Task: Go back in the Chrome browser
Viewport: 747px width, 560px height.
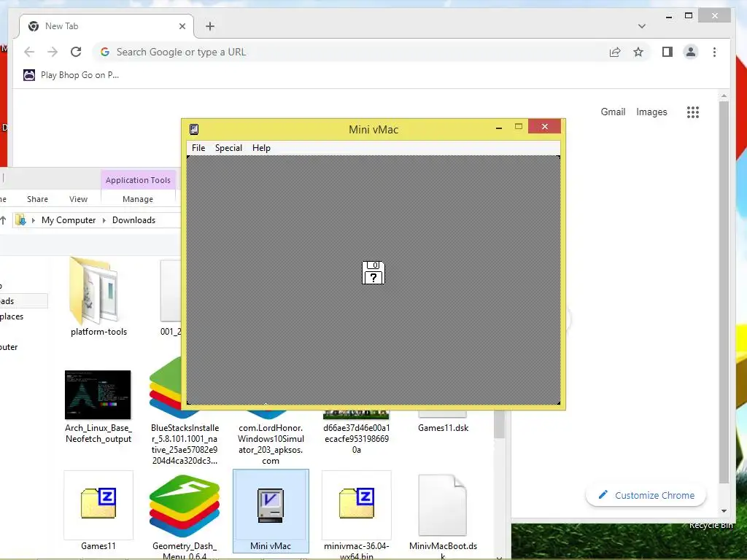Action: [x=29, y=52]
